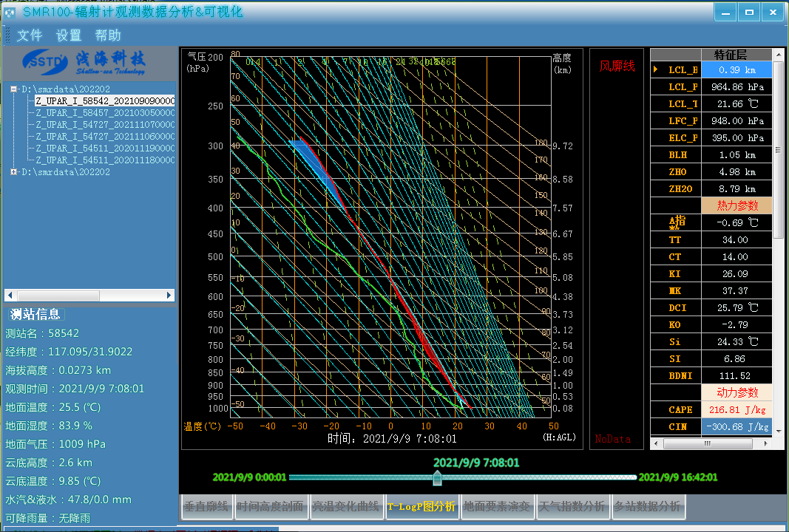789x532 pixels.
Task: Select the CIN value -300.68 J/kg
Action: [x=736, y=427]
